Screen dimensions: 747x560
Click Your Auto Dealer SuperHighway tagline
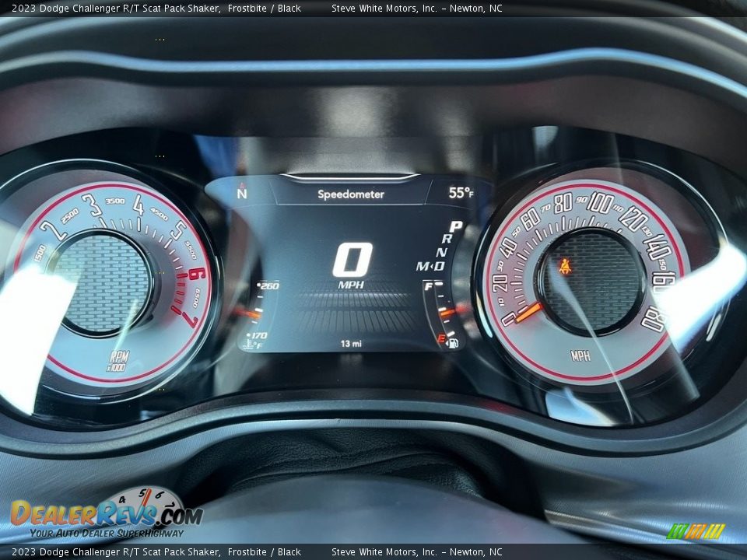[x=107, y=533]
